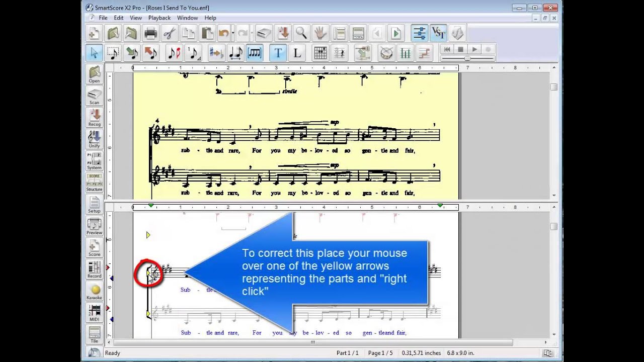Click the open folder with down arrow icon
Screen dimensions: 644x362
113,33
